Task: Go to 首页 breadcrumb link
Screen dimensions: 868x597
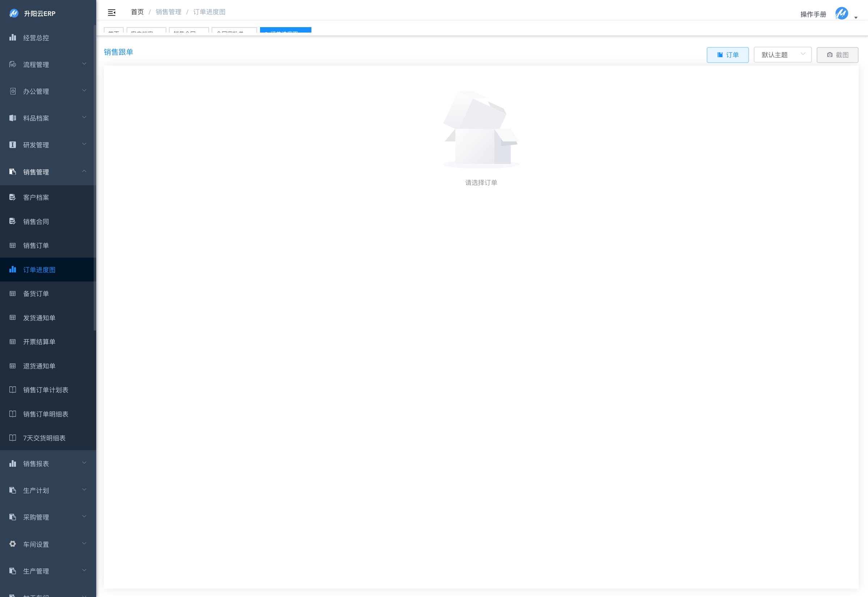Action: tap(137, 12)
